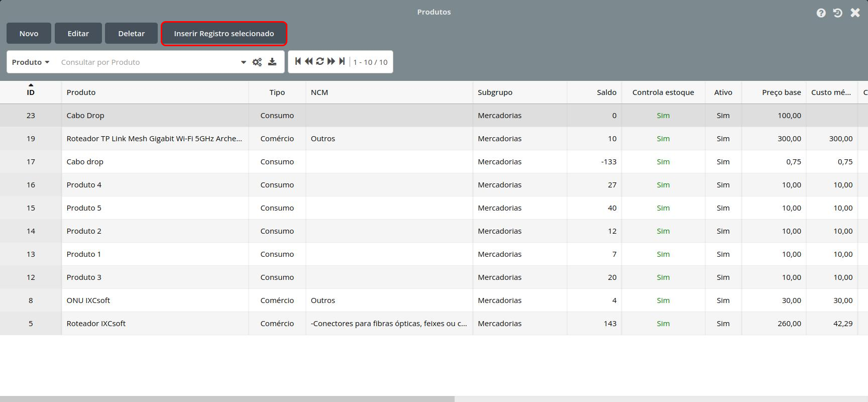Sort by the NCM column header
The image size is (868, 402).
[389, 92]
